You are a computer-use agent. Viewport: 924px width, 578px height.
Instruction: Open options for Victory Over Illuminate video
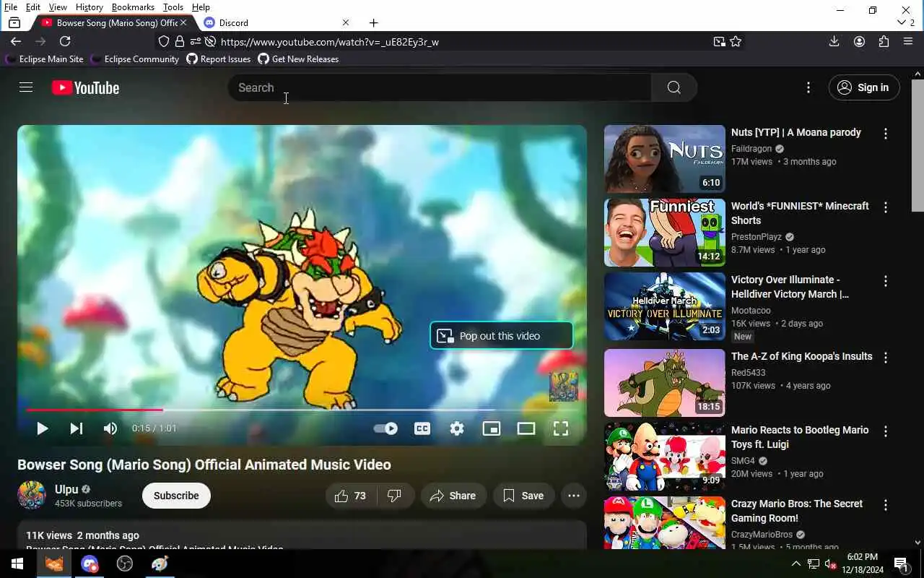click(x=886, y=281)
